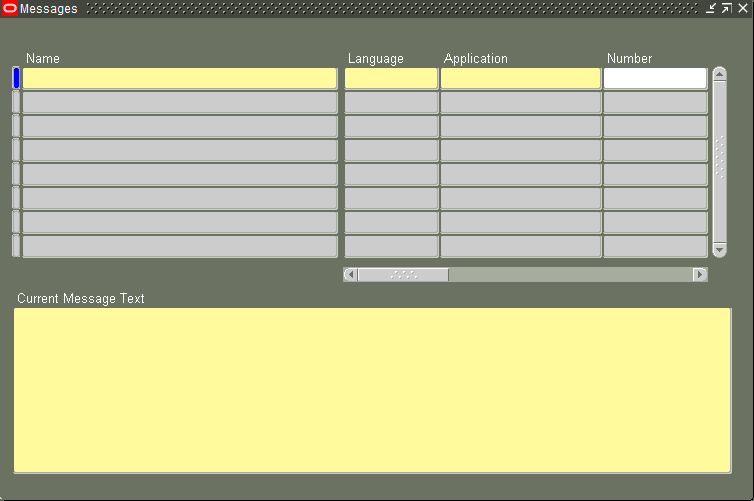This screenshot has height=501, width=754.
Task: Click the Application field in the first row
Action: [x=520, y=78]
